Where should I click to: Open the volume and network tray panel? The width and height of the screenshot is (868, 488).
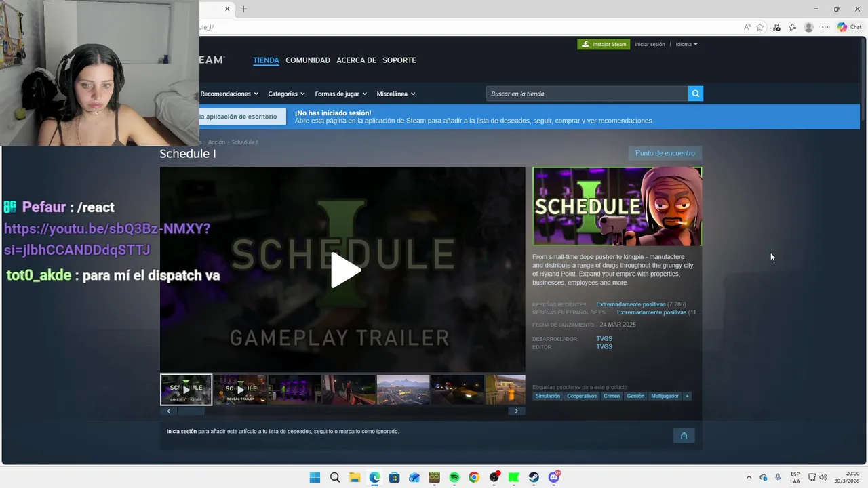[818, 477]
